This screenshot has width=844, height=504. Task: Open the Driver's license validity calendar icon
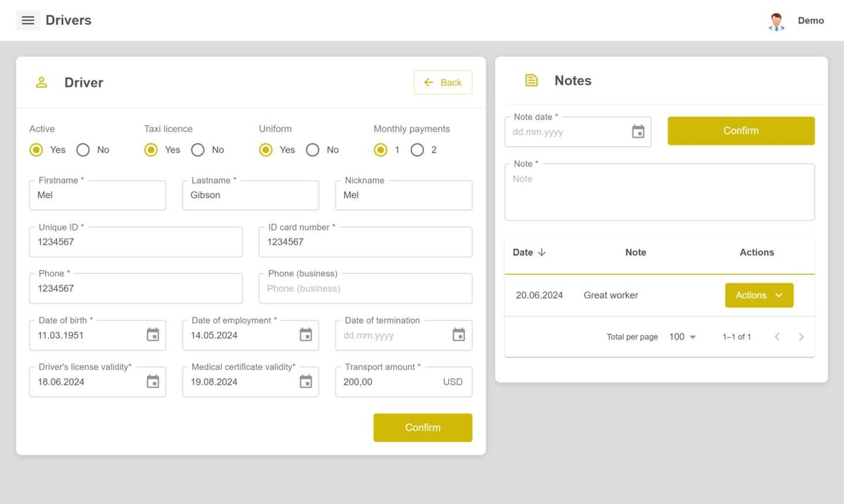tap(153, 382)
